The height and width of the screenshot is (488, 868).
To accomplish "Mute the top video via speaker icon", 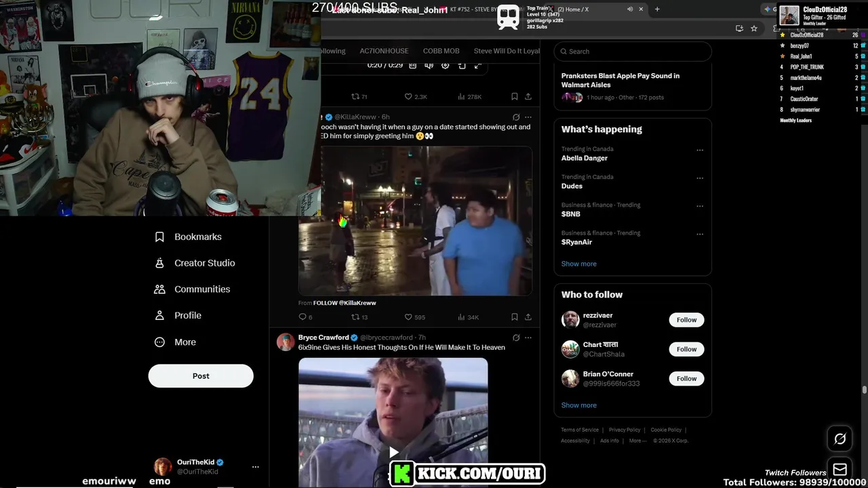I will 429,65.
